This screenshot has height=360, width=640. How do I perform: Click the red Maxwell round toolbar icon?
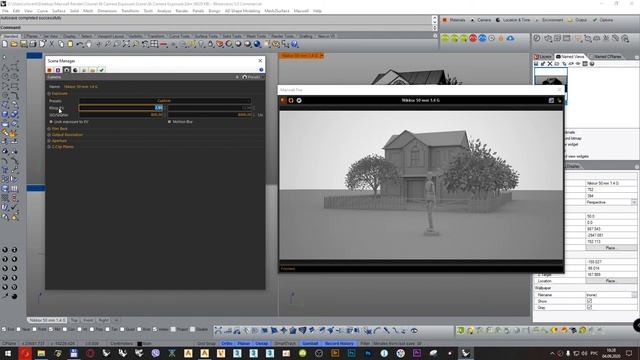coord(473,38)
